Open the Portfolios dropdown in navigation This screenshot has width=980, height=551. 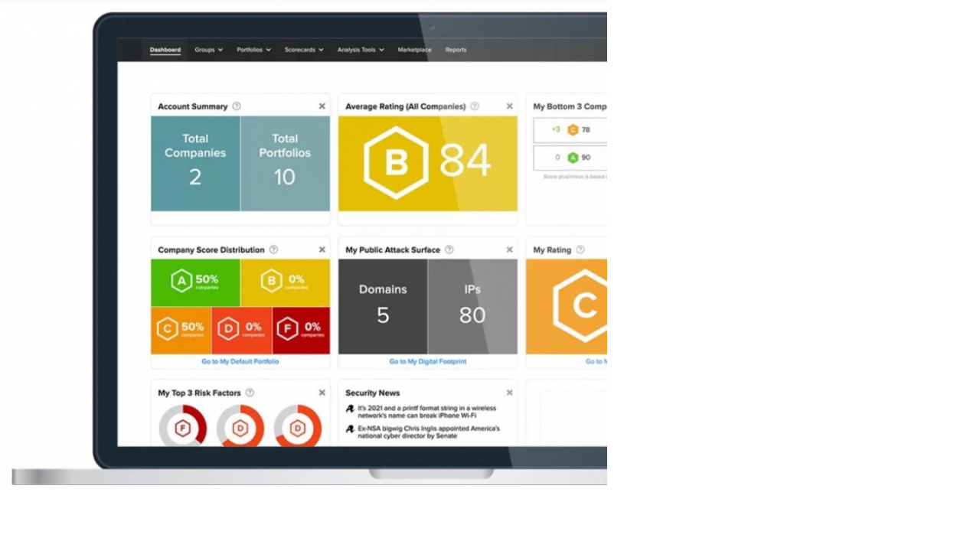pyautogui.click(x=253, y=50)
